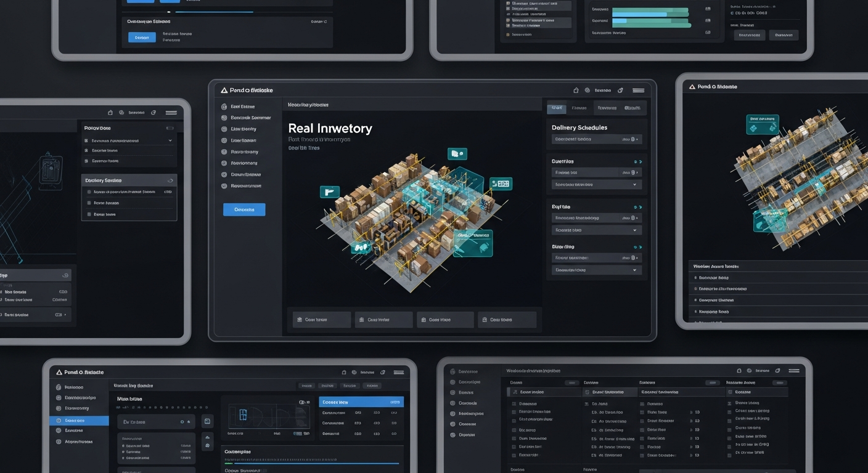The height and width of the screenshot is (473, 868).
Task: Open the dropdown in the second right-panel section
Action: pos(597,184)
